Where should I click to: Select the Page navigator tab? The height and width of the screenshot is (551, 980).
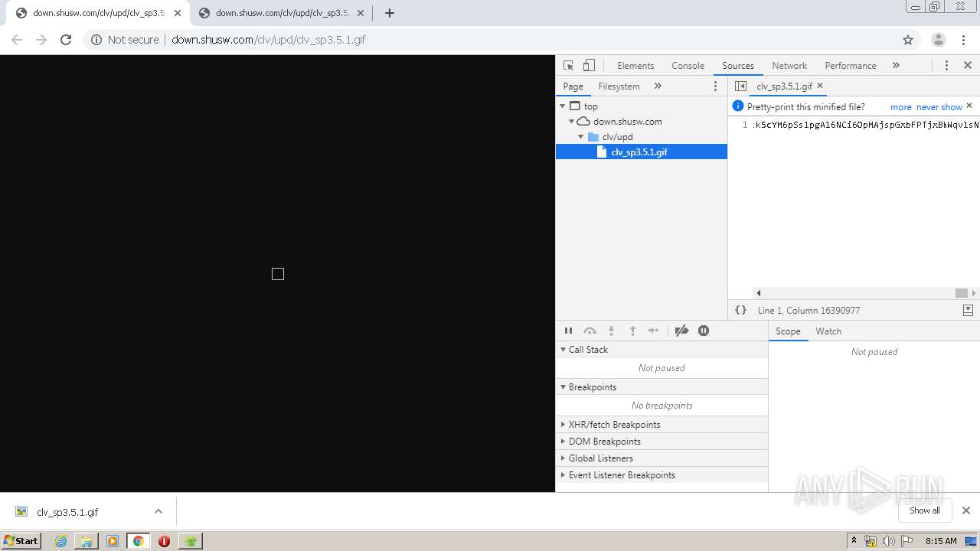(x=573, y=86)
